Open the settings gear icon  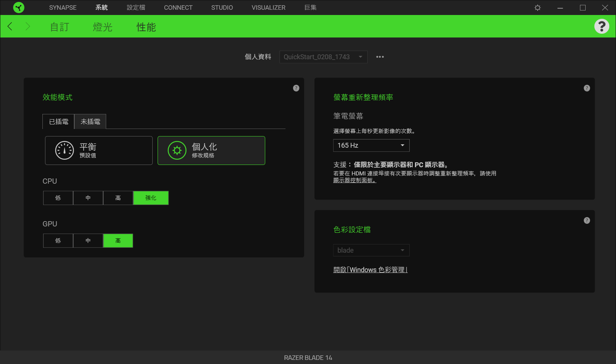pyautogui.click(x=537, y=7)
